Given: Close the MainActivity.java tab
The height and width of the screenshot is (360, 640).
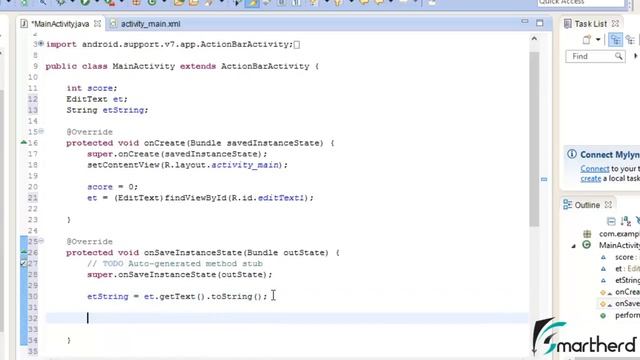Looking at the screenshot, I should [97, 24].
